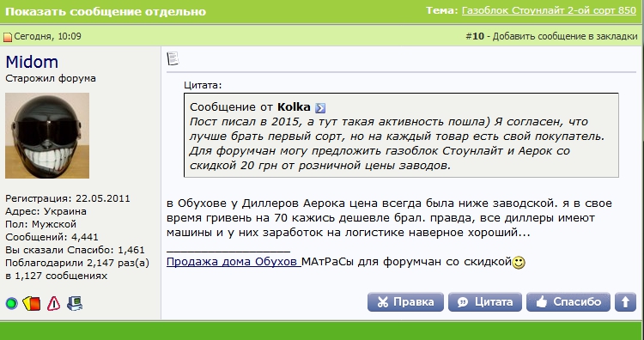644x340 pixels.
Task: View original post arrow beside Kolka
Action: coord(320,108)
